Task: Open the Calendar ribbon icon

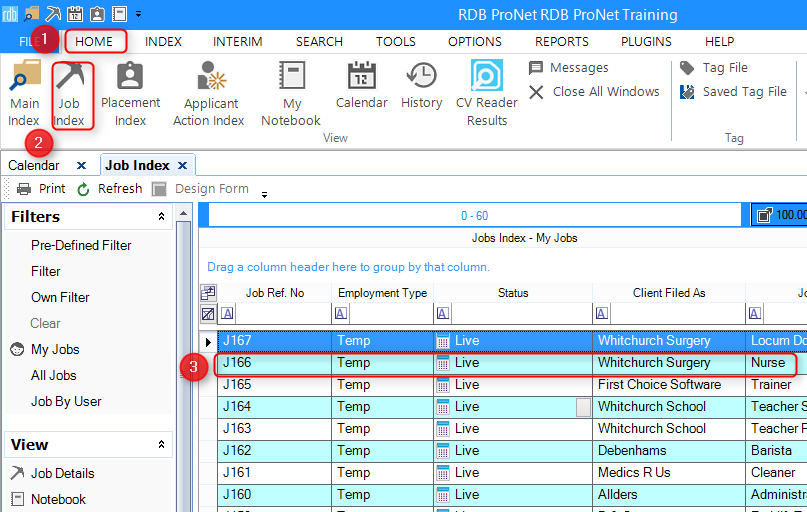Action: click(x=361, y=85)
